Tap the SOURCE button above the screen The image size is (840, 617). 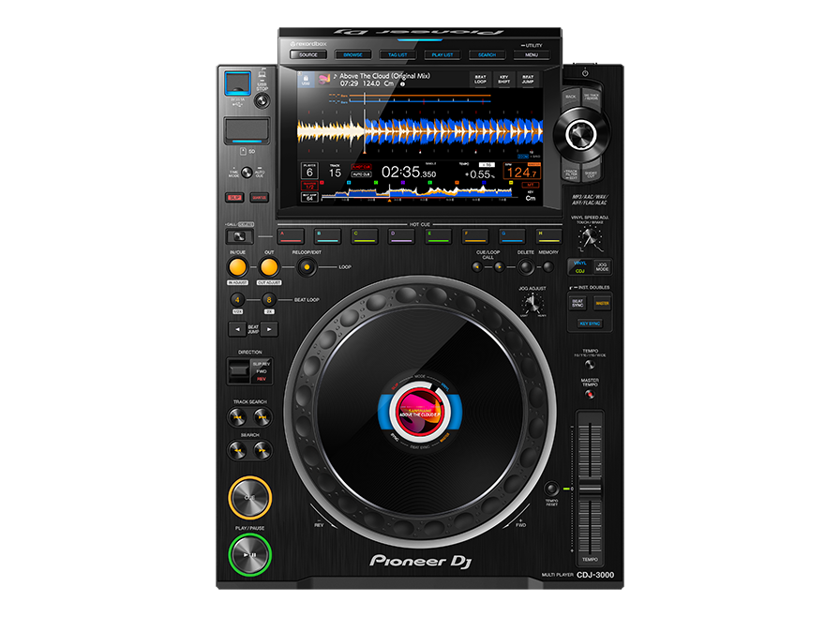(x=308, y=54)
